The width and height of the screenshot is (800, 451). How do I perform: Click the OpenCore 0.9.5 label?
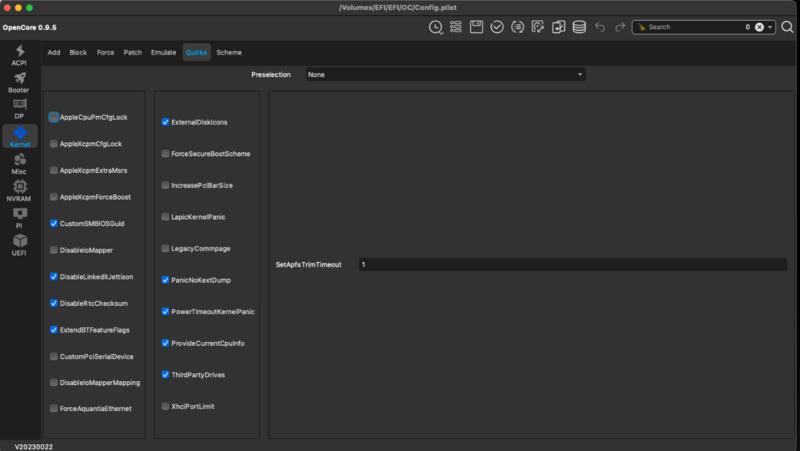click(30, 28)
